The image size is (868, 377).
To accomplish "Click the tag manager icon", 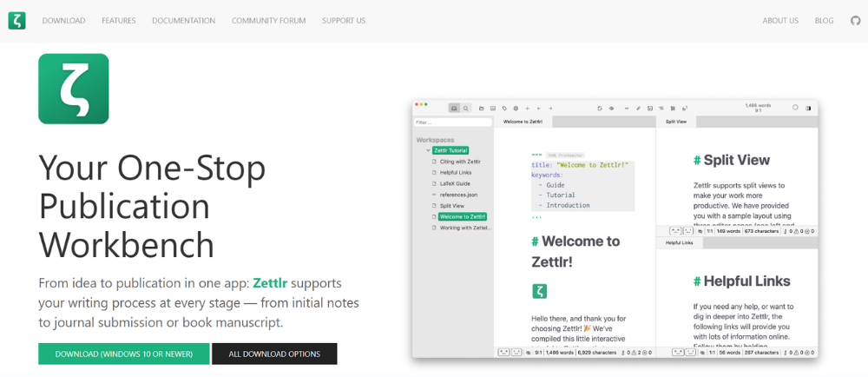I will 504,109.
